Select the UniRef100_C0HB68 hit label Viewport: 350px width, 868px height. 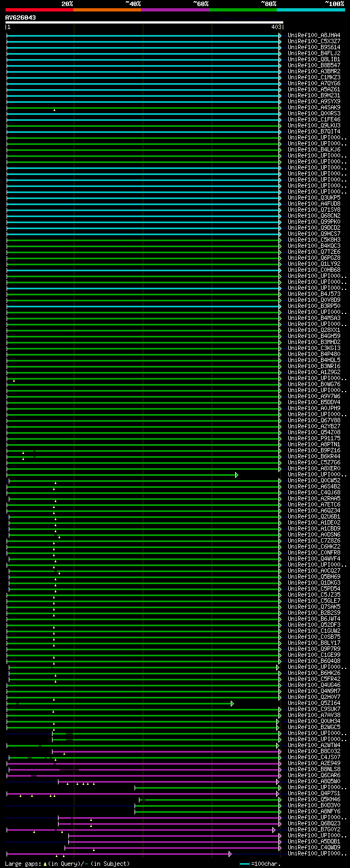click(x=314, y=270)
